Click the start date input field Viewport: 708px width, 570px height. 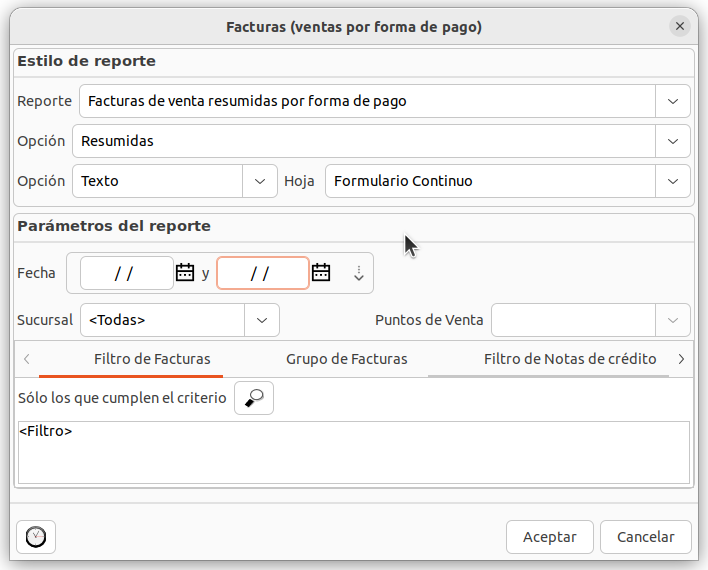(x=126, y=273)
